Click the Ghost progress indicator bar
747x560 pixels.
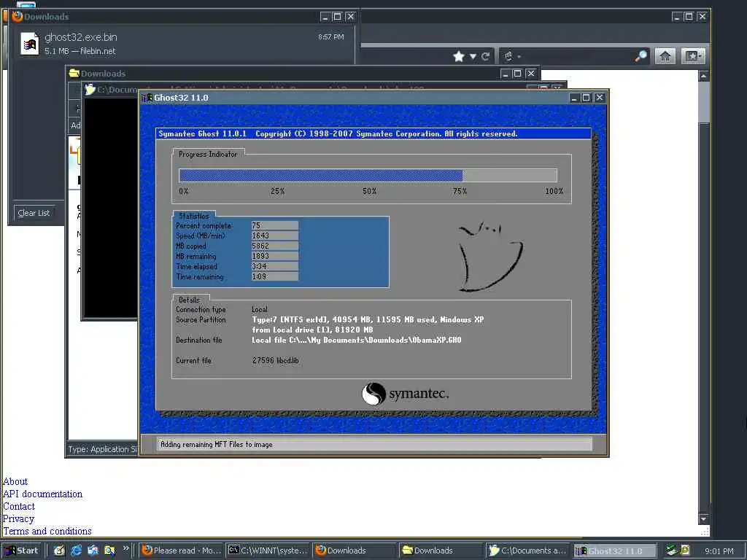(368, 175)
